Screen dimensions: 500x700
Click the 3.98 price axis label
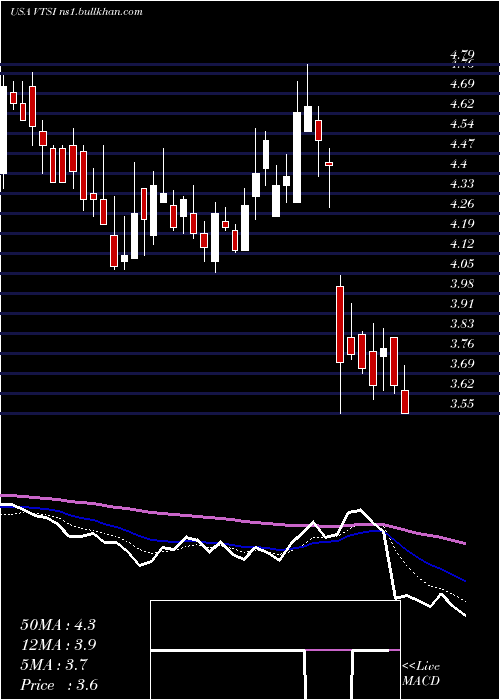coord(462,283)
